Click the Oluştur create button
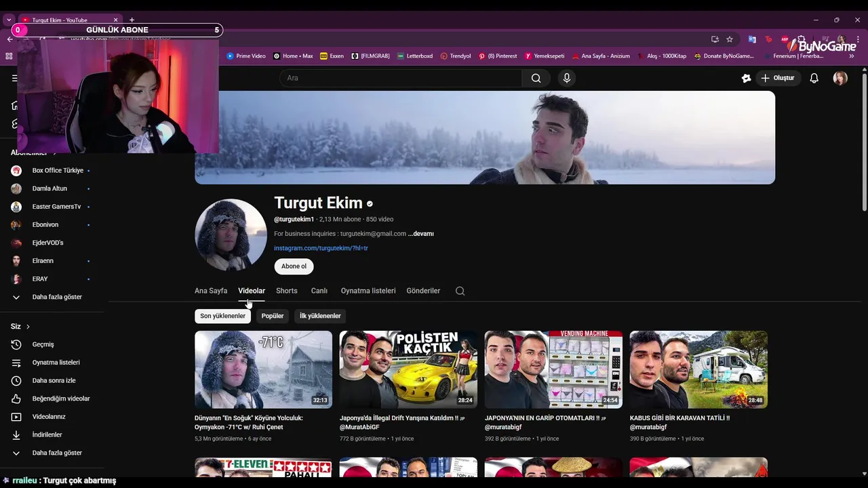 coord(778,78)
